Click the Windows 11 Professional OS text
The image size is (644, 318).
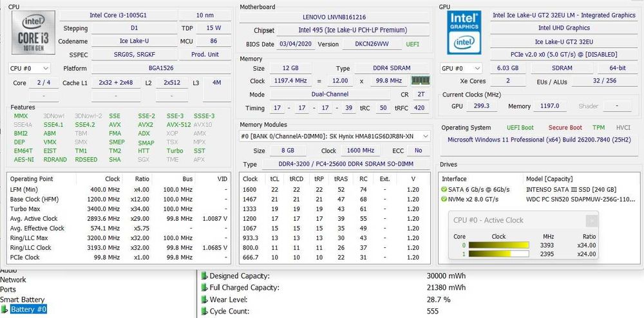point(539,140)
